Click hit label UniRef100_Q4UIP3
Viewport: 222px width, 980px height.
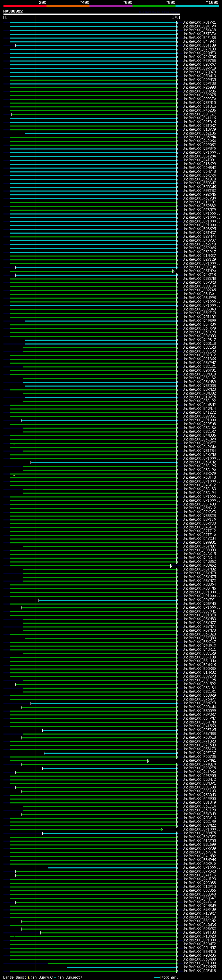point(199,879)
